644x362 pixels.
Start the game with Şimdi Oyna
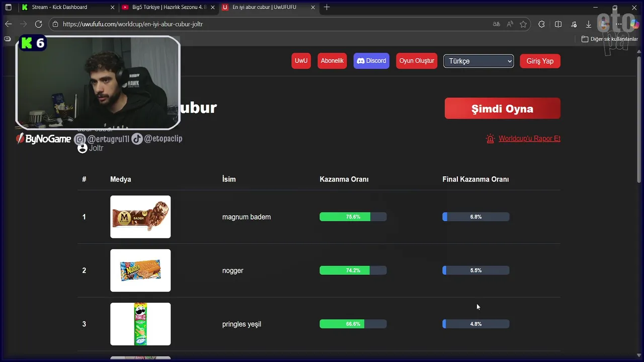click(x=502, y=109)
